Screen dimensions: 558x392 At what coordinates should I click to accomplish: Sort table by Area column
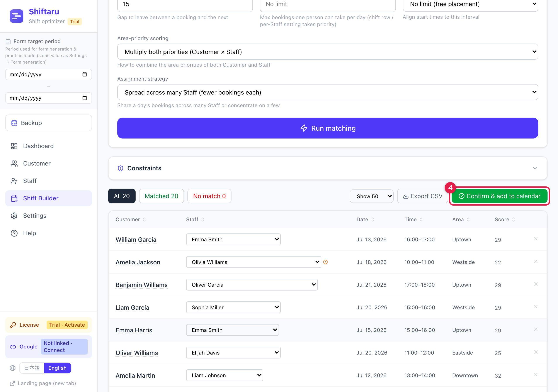click(461, 219)
